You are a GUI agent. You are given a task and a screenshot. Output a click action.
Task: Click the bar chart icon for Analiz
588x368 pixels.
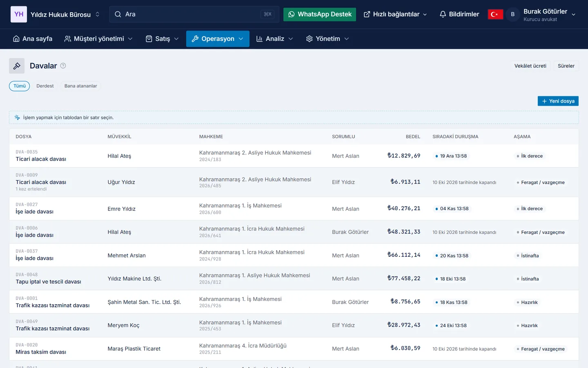pos(259,39)
